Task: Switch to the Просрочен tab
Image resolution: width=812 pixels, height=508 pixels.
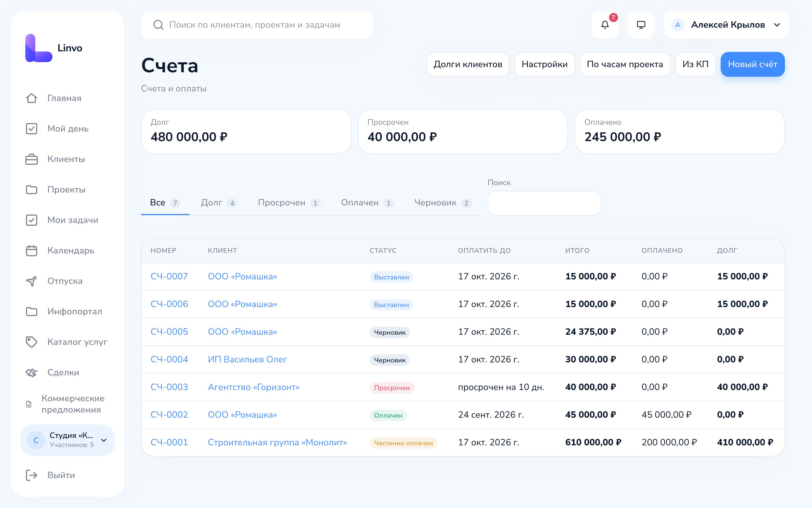Action: (289, 203)
